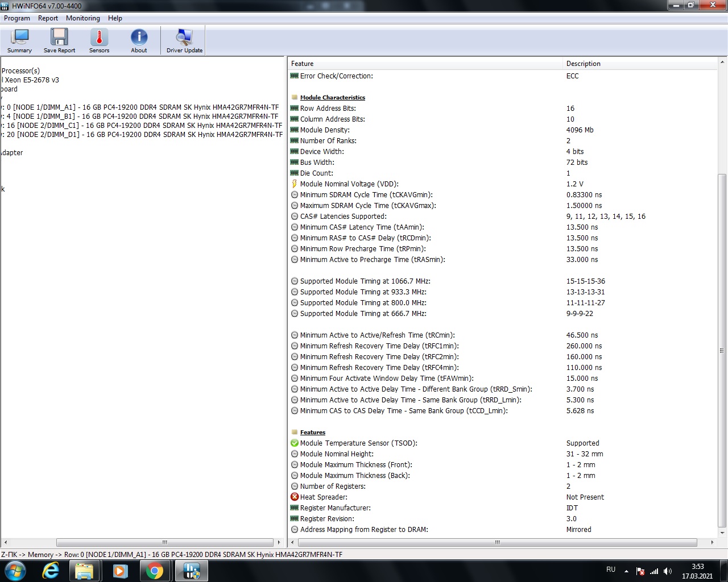Click the left pane horizontal scrollbar thumb
This screenshot has height=582, width=728.
[165, 542]
